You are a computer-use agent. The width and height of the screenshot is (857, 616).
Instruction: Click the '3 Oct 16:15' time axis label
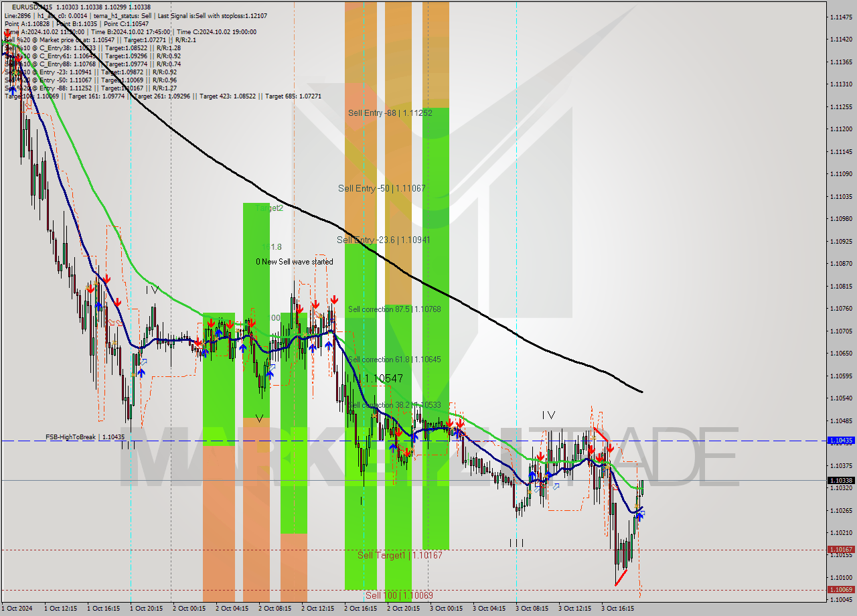pyautogui.click(x=617, y=609)
